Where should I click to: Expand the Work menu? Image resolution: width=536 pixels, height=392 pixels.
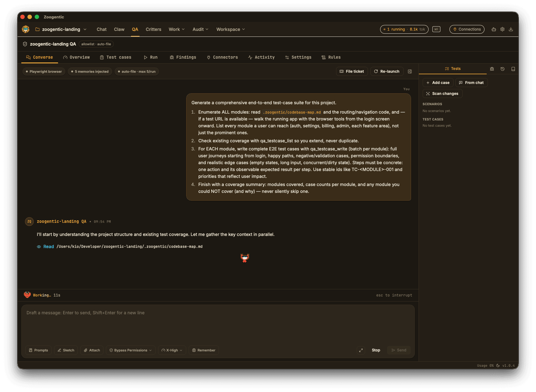pos(176,29)
